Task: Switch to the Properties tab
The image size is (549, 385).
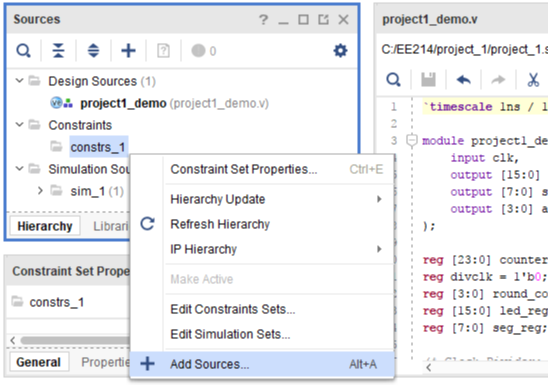Action: [105, 362]
